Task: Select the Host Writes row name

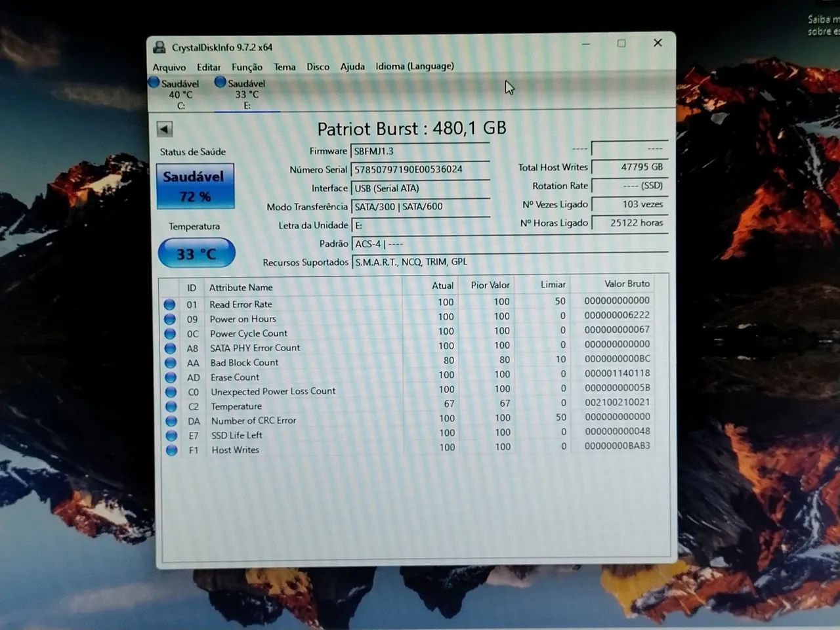Action: tap(236, 450)
